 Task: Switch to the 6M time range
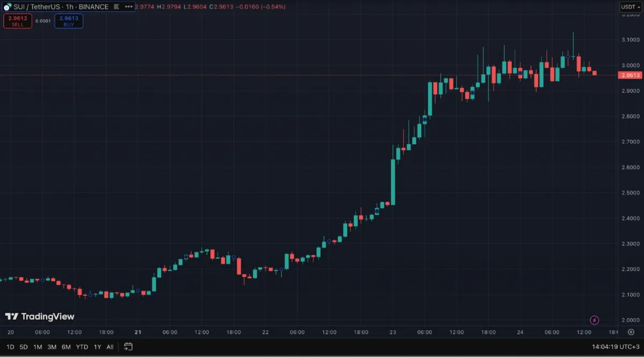(x=66, y=347)
